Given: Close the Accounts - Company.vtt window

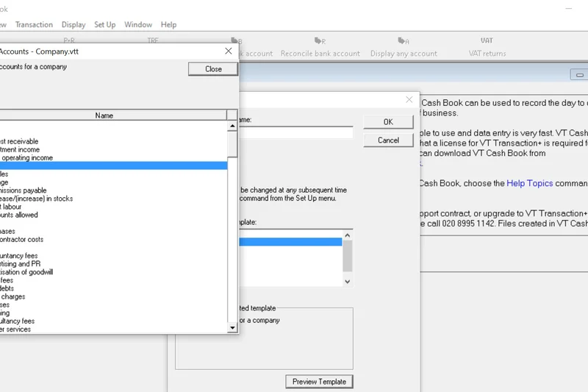Looking at the screenshot, I should coord(229,51).
